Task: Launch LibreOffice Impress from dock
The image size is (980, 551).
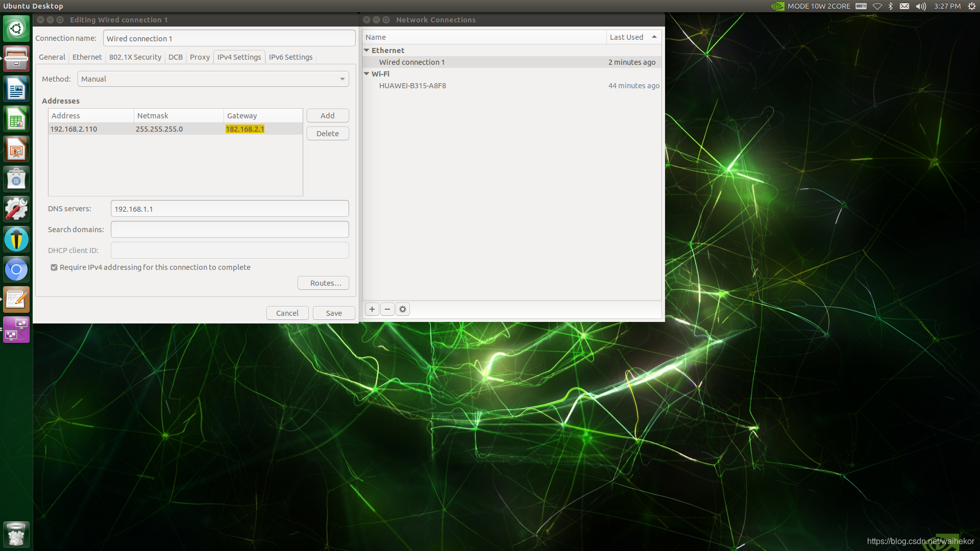Action: coord(16,149)
